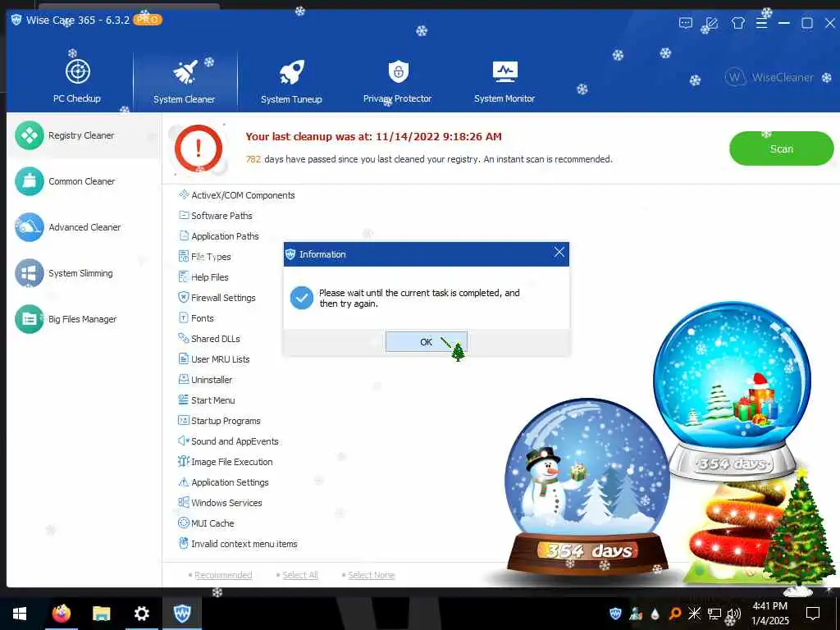Click the Startup Programs icon
The width and height of the screenshot is (840, 630).
pyautogui.click(x=184, y=421)
